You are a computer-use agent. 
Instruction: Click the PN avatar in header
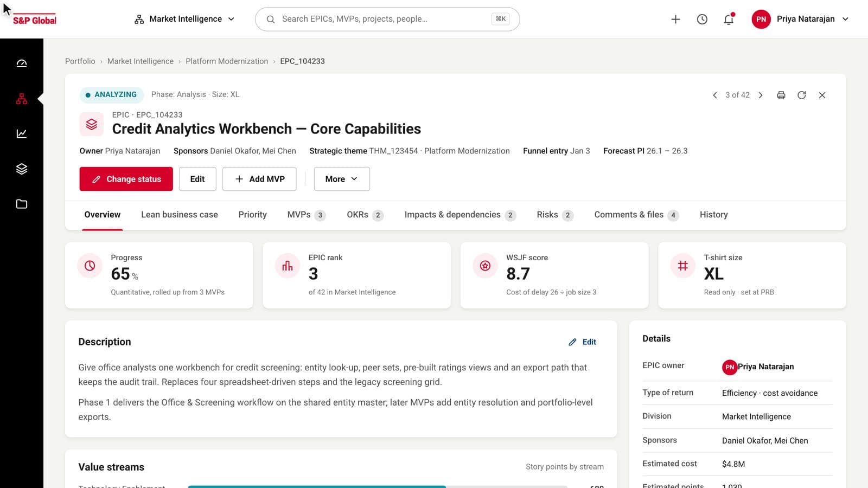pyautogui.click(x=761, y=19)
